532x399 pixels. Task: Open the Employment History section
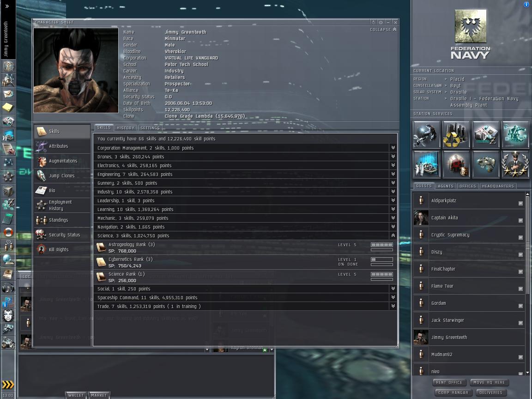coord(62,205)
